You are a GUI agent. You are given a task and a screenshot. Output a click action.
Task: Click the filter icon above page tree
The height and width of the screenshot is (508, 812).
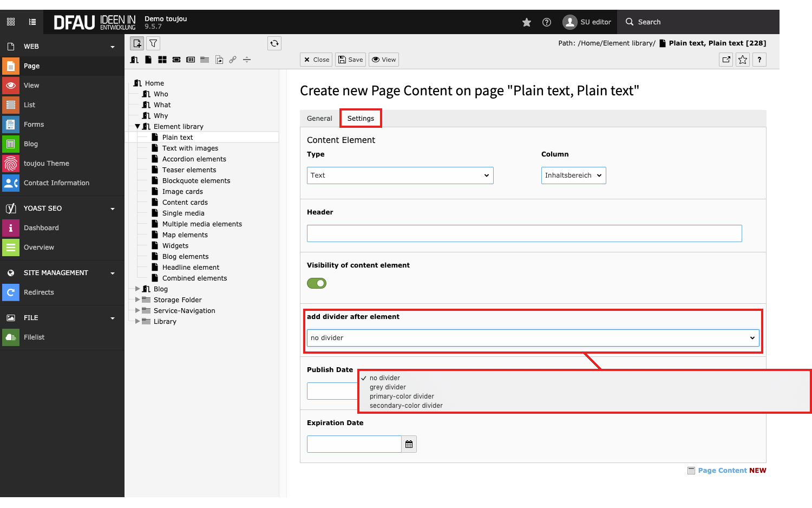[x=153, y=43]
